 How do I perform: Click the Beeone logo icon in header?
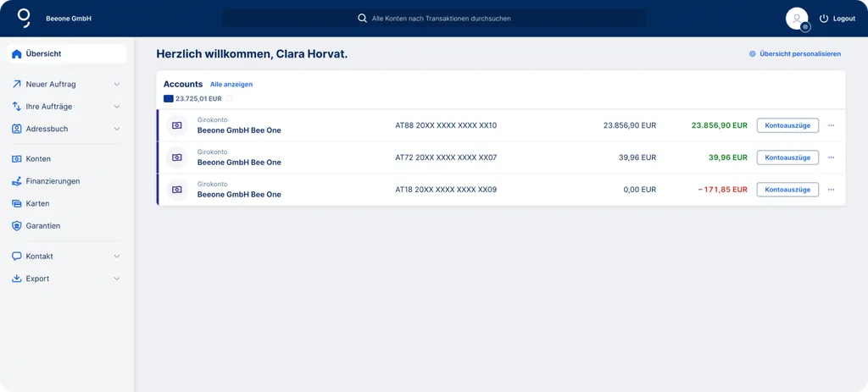coord(24,18)
